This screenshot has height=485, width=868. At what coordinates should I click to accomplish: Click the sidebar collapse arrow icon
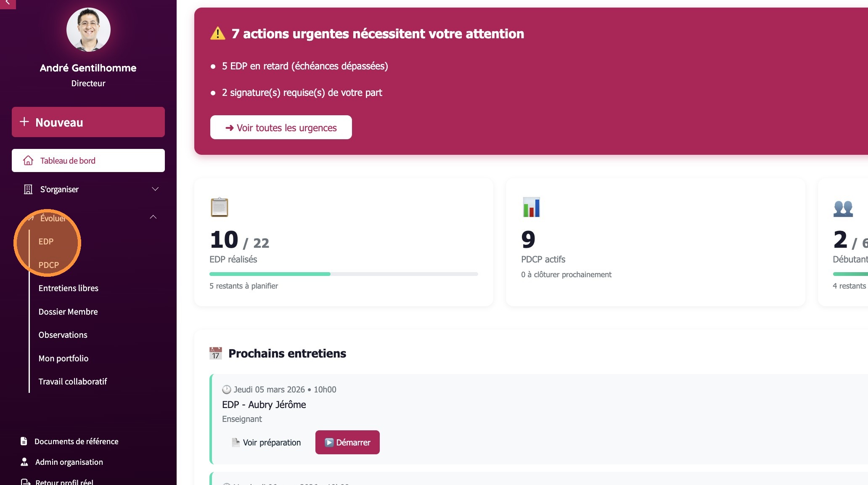coord(8,3)
